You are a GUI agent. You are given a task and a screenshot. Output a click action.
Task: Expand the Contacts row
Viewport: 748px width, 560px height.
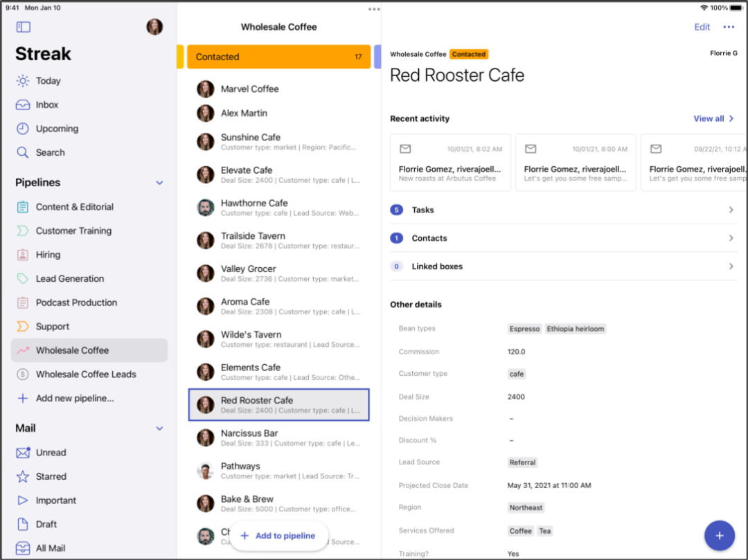563,238
